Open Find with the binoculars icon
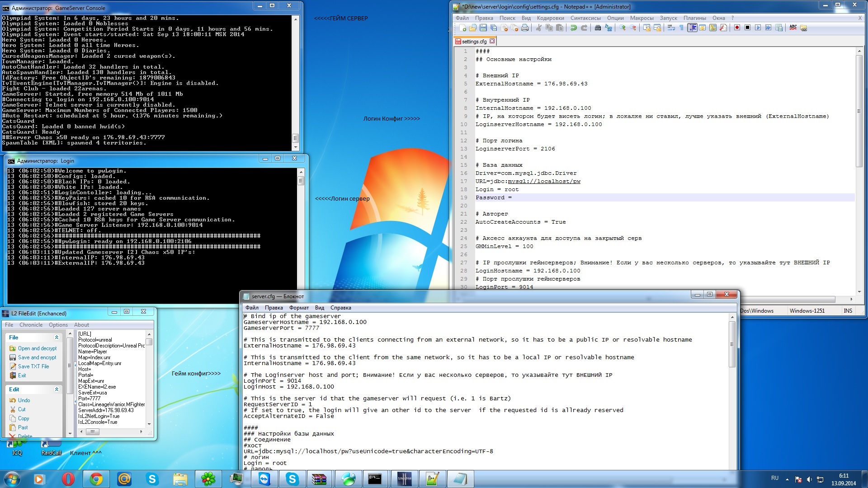The width and height of the screenshot is (868, 488). pyautogui.click(x=598, y=28)
